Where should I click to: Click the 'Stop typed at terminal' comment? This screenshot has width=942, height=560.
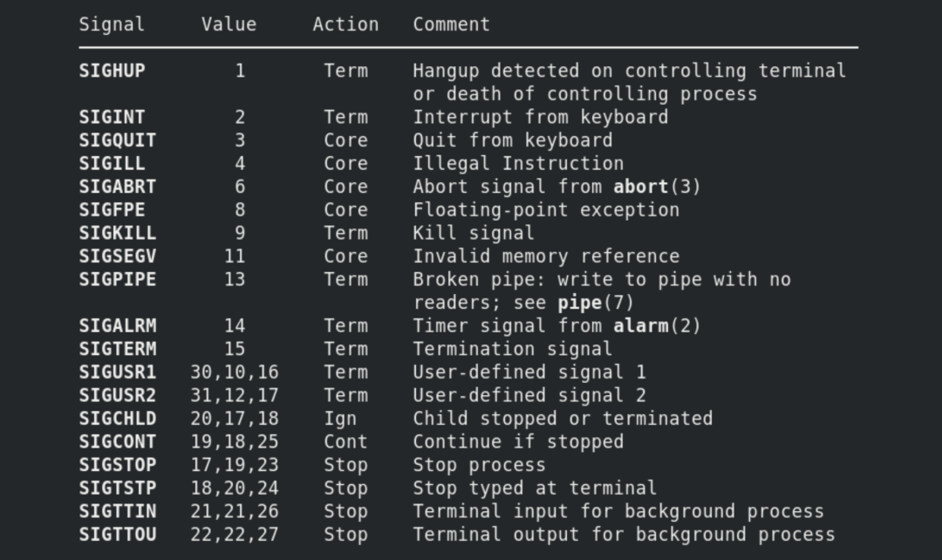tap(535, 488)
